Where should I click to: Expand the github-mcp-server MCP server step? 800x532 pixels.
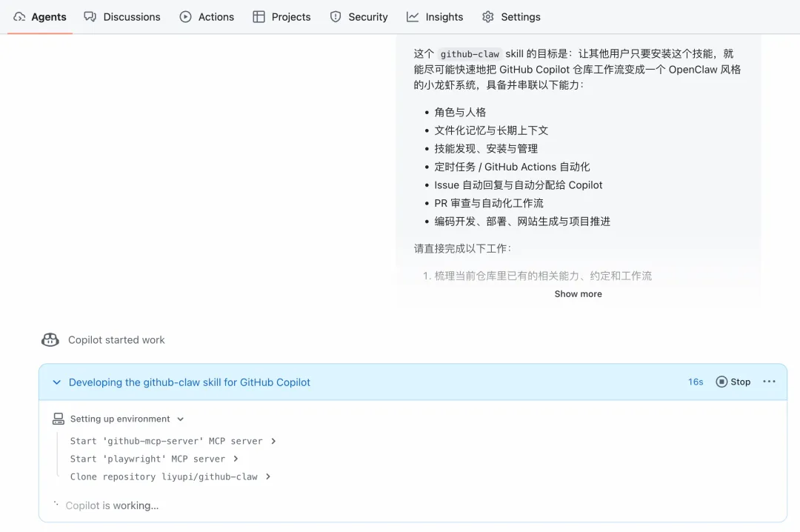click(273, 441)
